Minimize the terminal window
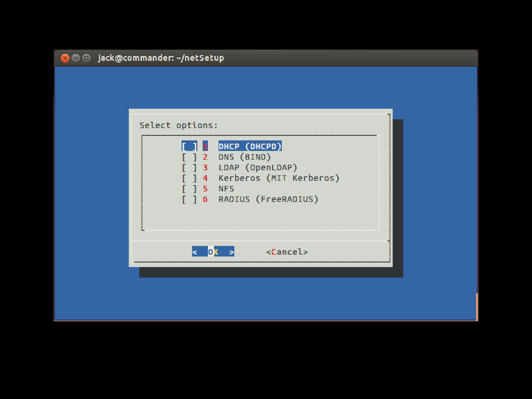This screenshot has height=399, width=532. (76, 58)
